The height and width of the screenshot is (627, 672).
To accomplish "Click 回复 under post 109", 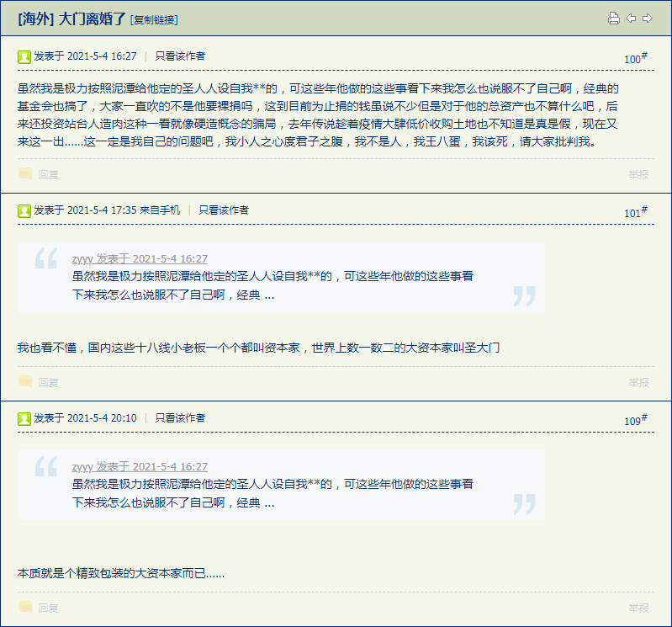I will pyautogui.click(x=48, y=608).
